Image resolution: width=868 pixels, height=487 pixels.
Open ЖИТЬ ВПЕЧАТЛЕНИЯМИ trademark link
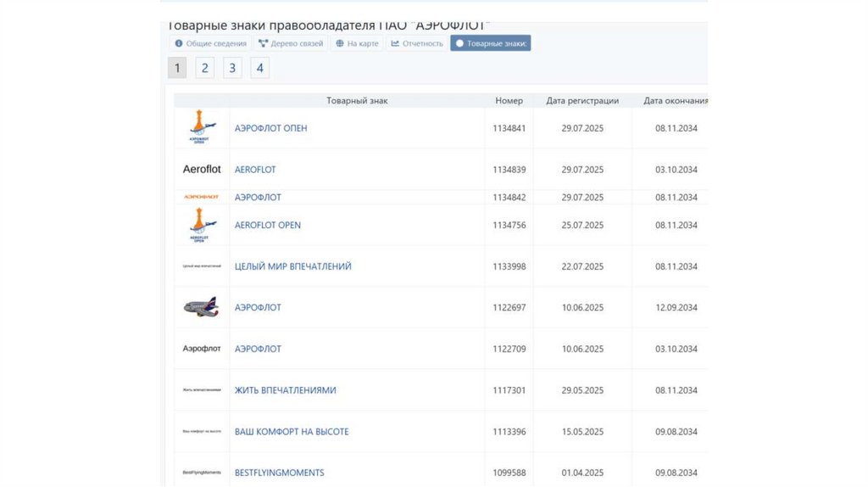pos(285,390)
